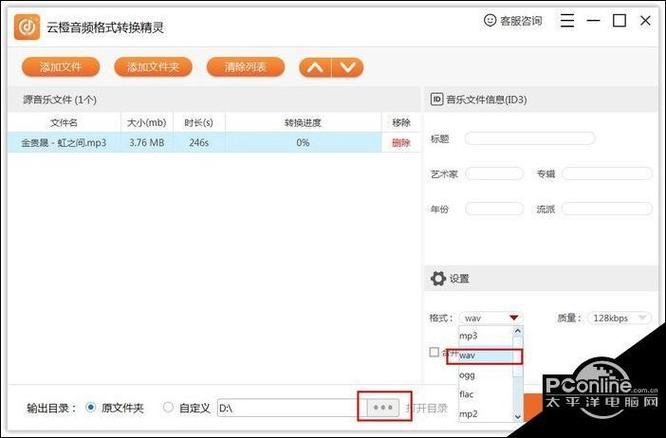Open the 客服咨询 customer service link
Image resolution: width=666 pixels, height=438 pixels.
pos(513,20)
